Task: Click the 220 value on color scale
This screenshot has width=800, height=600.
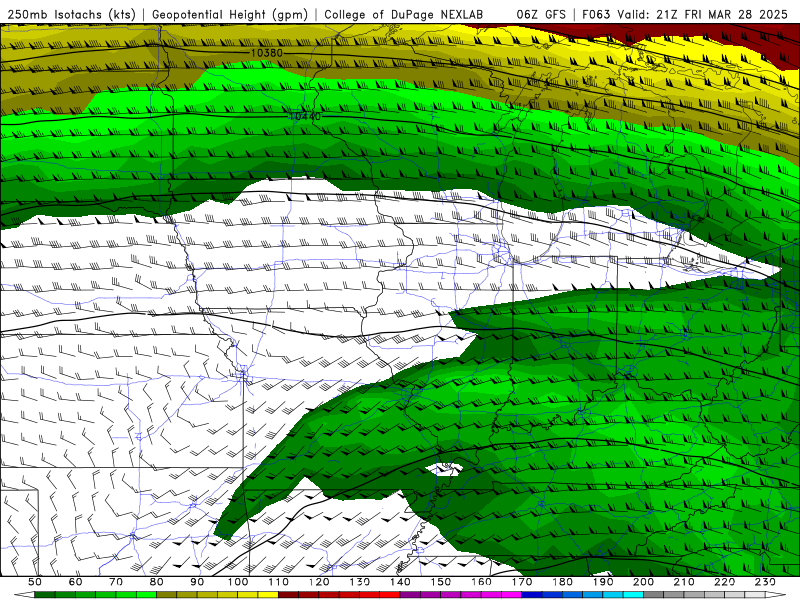Action: tap(724, 582)
